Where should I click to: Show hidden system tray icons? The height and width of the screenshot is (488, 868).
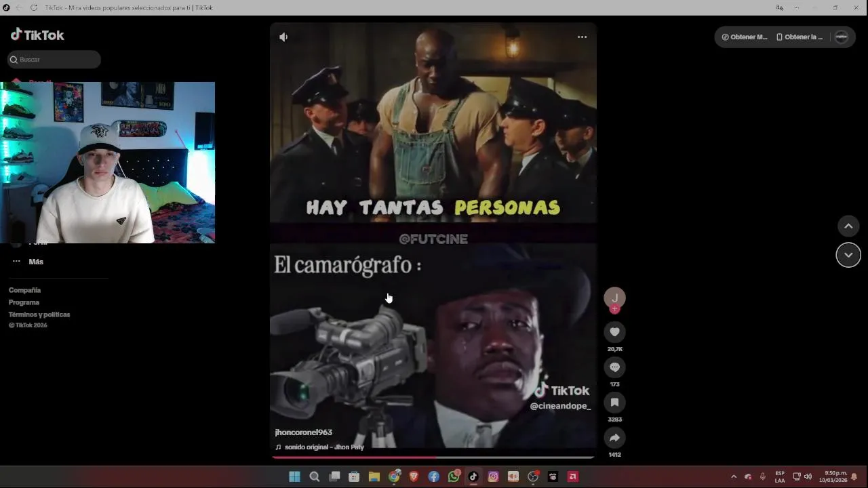[x=734, y=477]
